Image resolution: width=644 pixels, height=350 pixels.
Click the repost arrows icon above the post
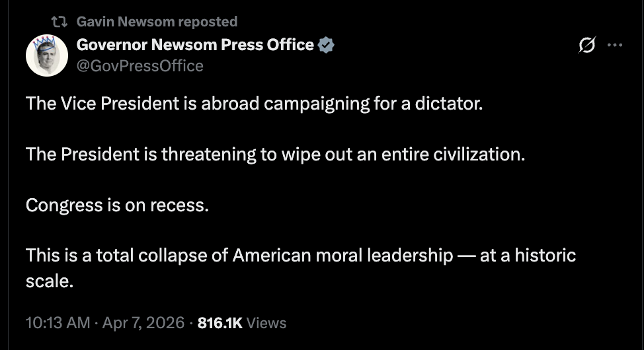click(59, 22)
